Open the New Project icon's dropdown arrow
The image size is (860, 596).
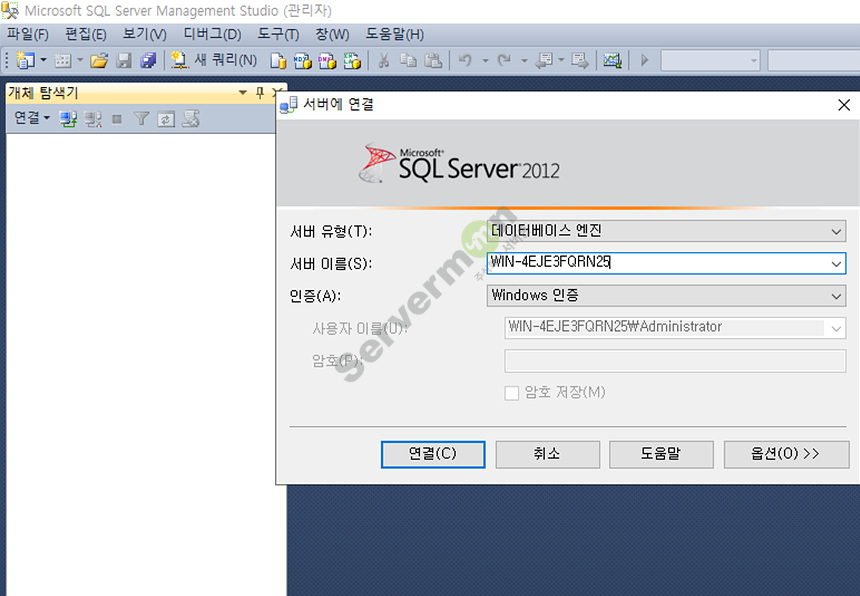(x=43, y=60)
